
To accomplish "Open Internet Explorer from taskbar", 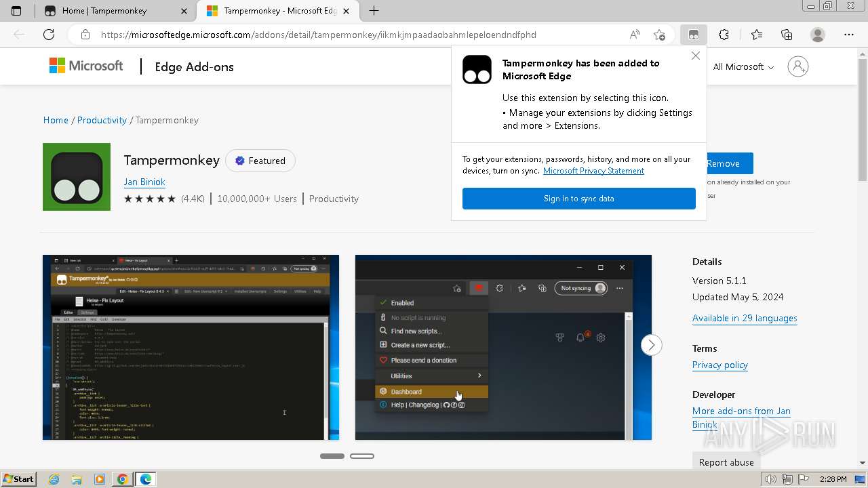I will click(54, 479).
